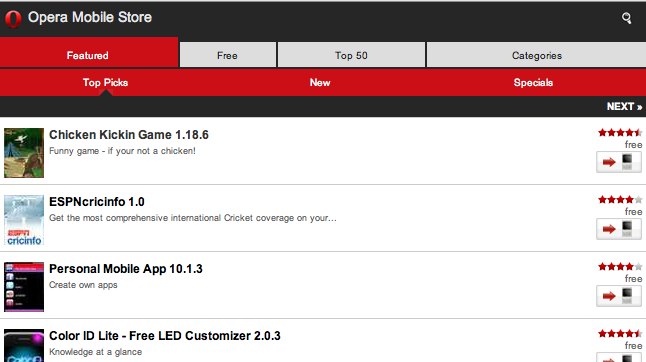Click Color ID Lite star rating

coord(620,334)
